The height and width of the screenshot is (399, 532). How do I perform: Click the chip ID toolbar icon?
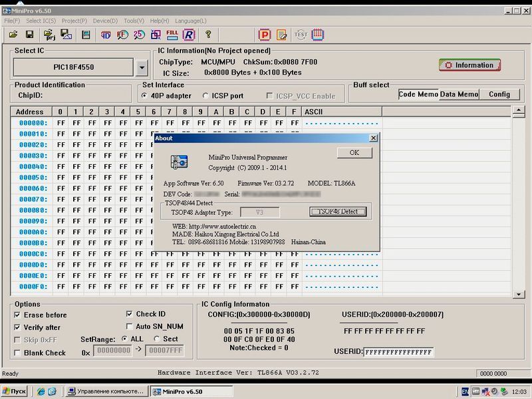pos(106,35)
